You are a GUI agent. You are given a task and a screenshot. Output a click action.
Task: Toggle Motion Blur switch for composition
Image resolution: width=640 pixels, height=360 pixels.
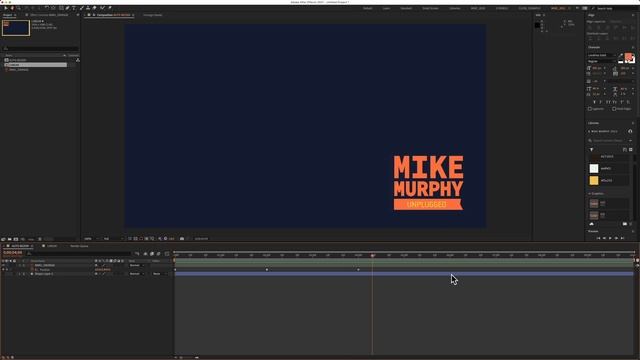point(158,253)
